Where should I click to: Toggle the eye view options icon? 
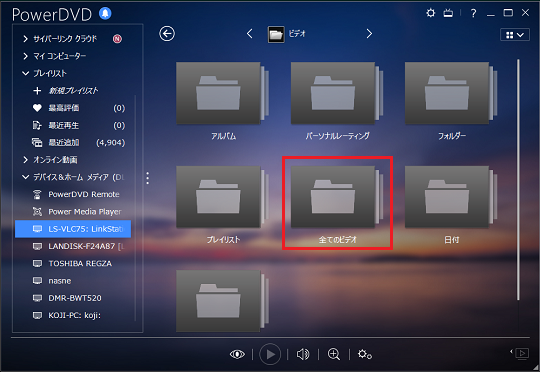coord(237,354)
